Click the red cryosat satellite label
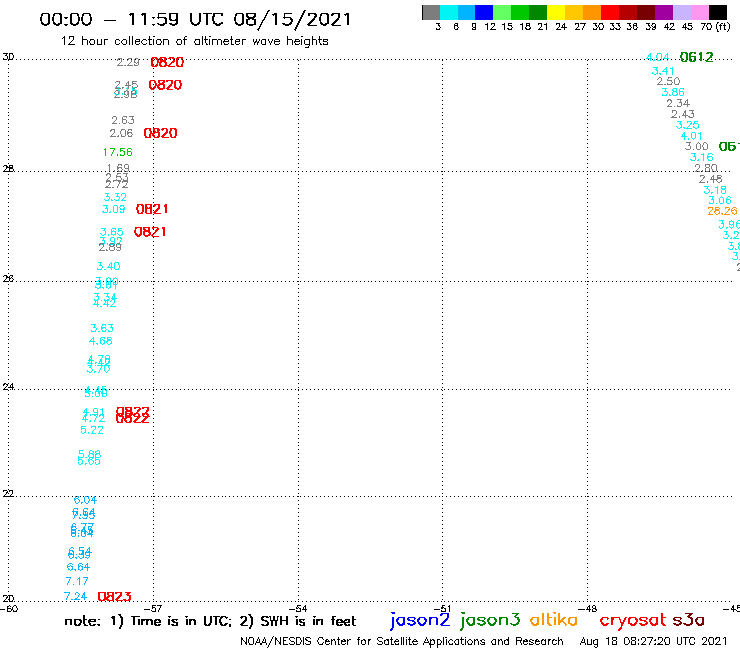 [632, 620]
